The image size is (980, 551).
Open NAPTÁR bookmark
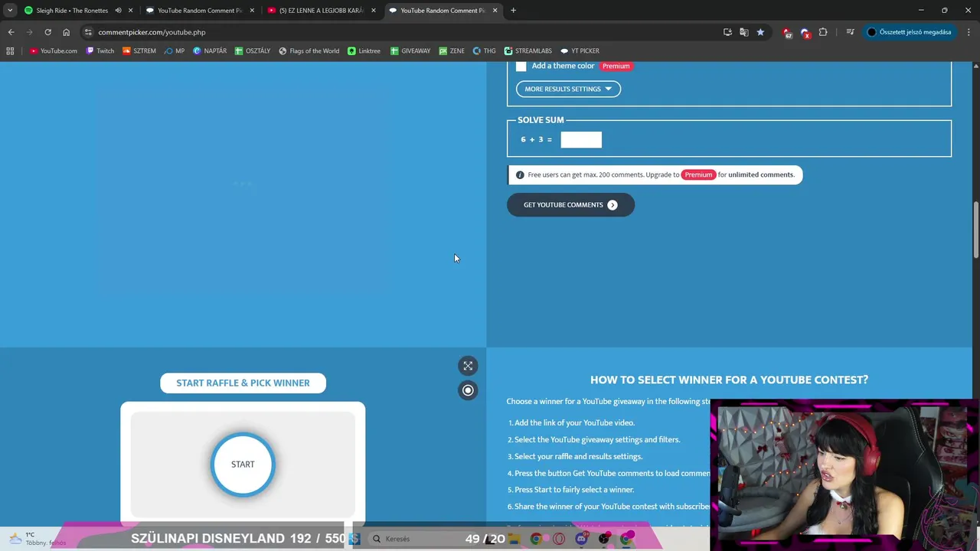(210, 51)
